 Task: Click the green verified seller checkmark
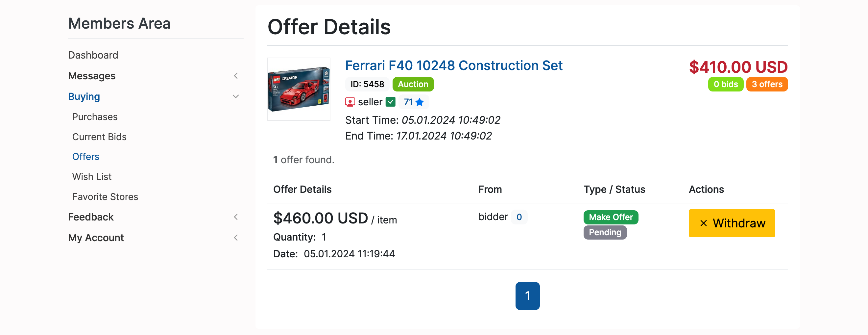390,102
